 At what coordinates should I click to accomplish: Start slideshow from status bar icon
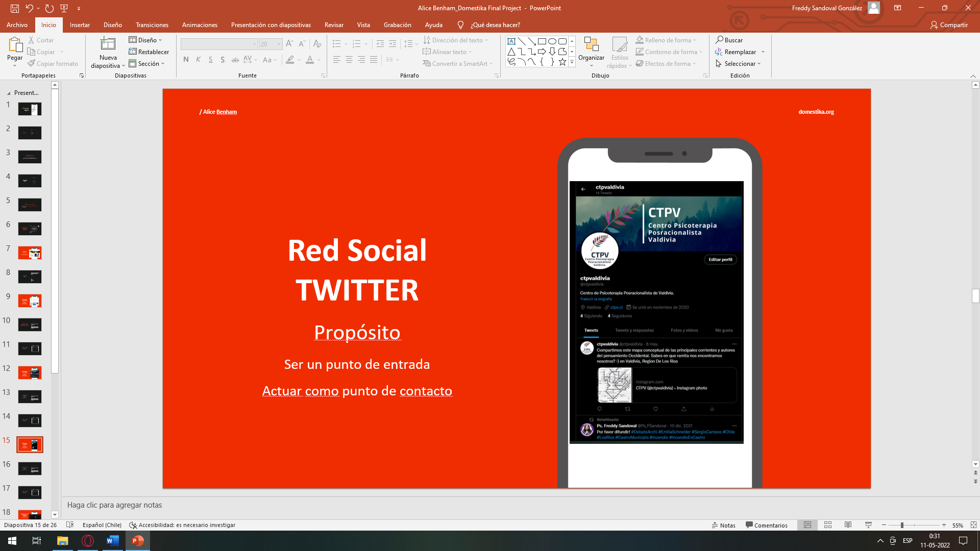(868, 525)
